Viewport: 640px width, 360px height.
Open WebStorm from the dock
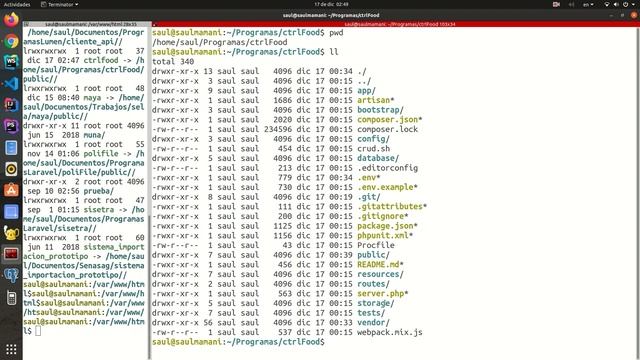click(11, 62)
